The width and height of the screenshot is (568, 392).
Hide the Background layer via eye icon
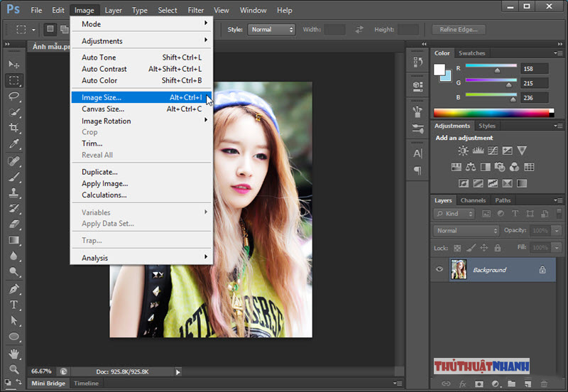pos(439,270)
